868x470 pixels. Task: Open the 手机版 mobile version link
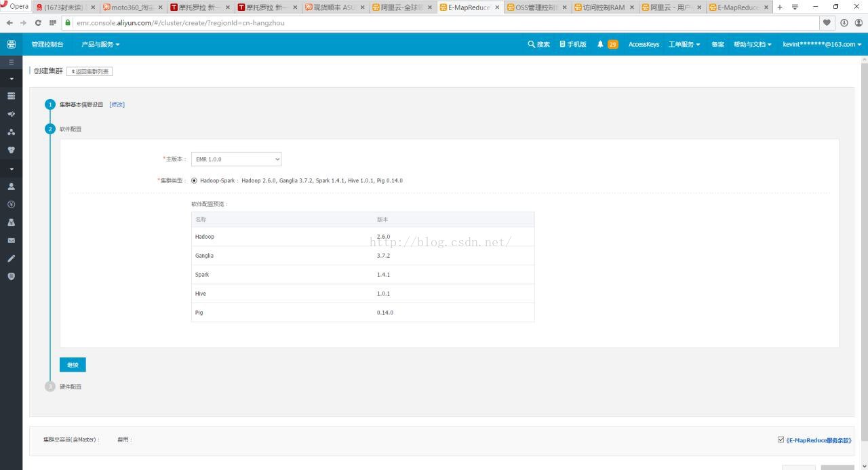click(x=573, y=44)
